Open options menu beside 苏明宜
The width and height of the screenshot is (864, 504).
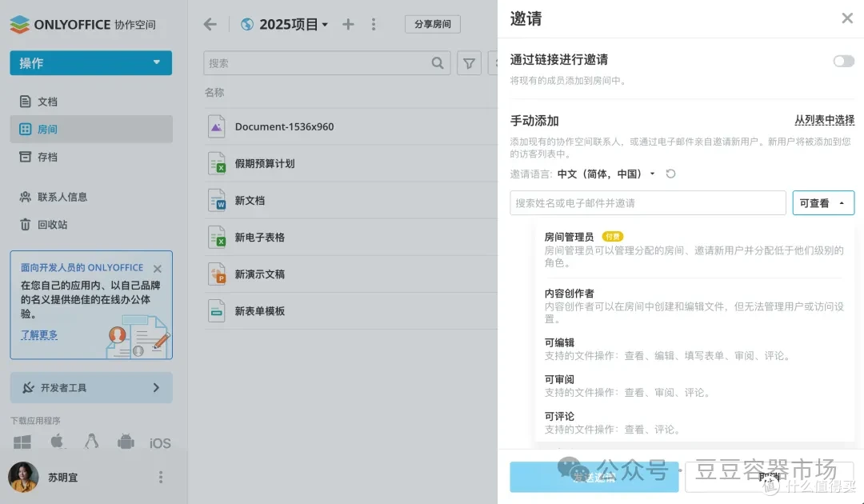(161, 477)
